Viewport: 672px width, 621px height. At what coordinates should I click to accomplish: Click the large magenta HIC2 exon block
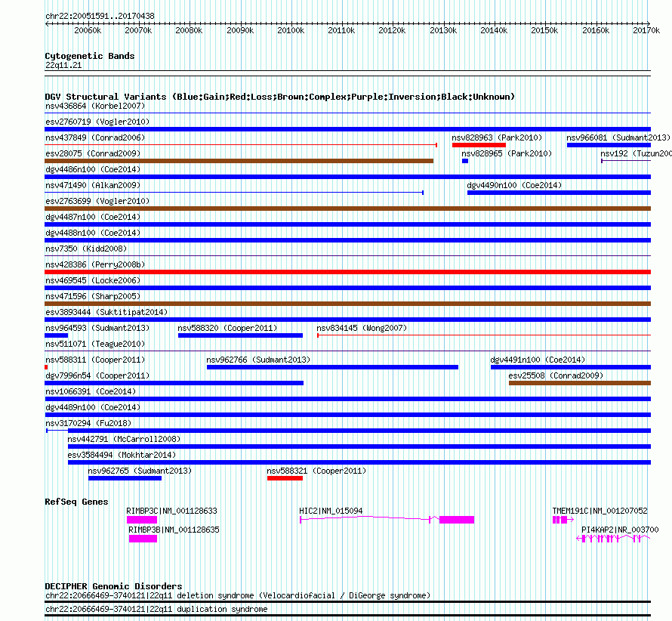pos(457,520)
